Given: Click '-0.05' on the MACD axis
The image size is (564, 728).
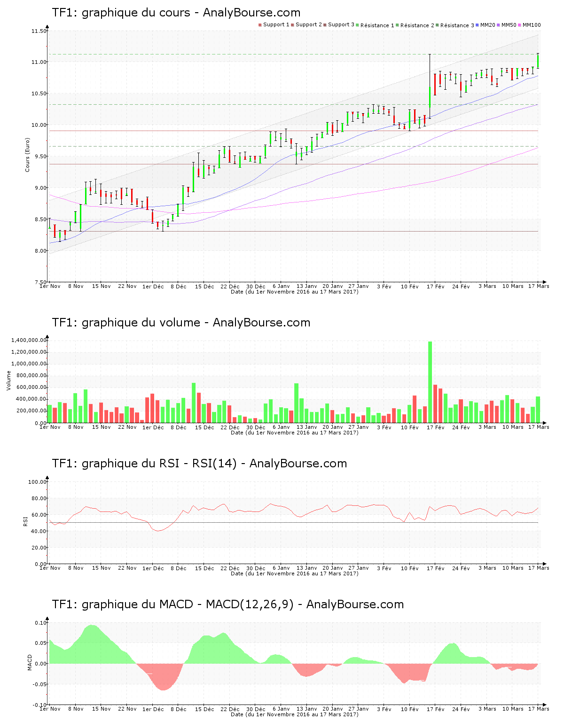Looking at the screenshot, I should pos(39,684).
